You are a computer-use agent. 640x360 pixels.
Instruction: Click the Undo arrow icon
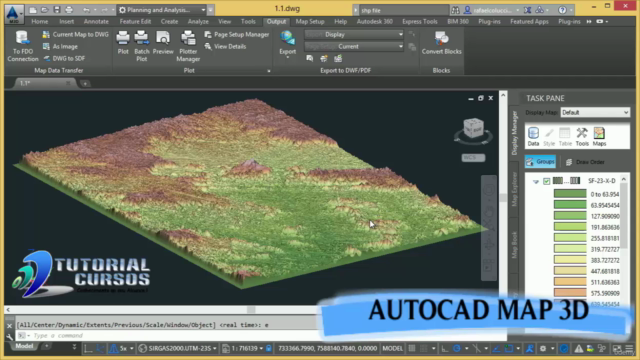pos(86,10)
